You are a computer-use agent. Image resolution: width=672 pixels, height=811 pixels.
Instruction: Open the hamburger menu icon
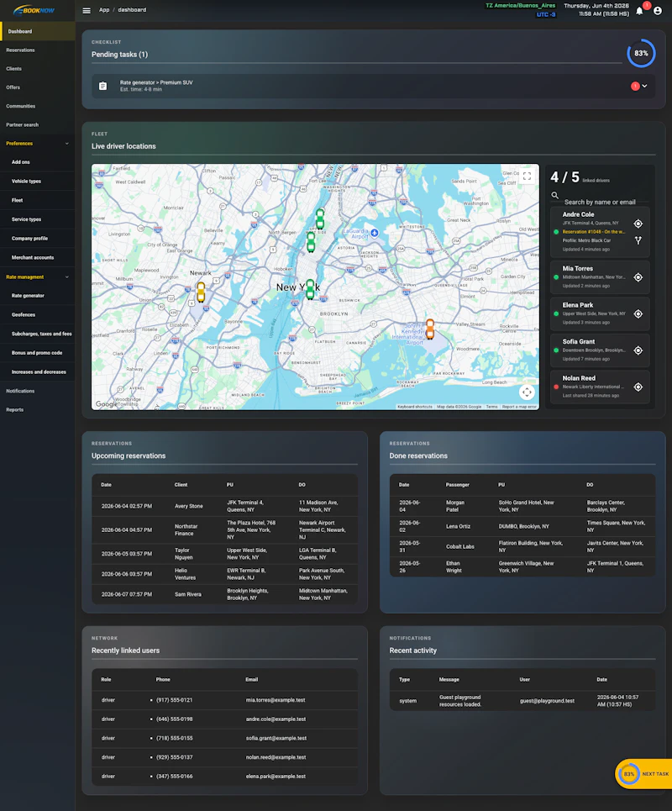(x=87, y=10)
